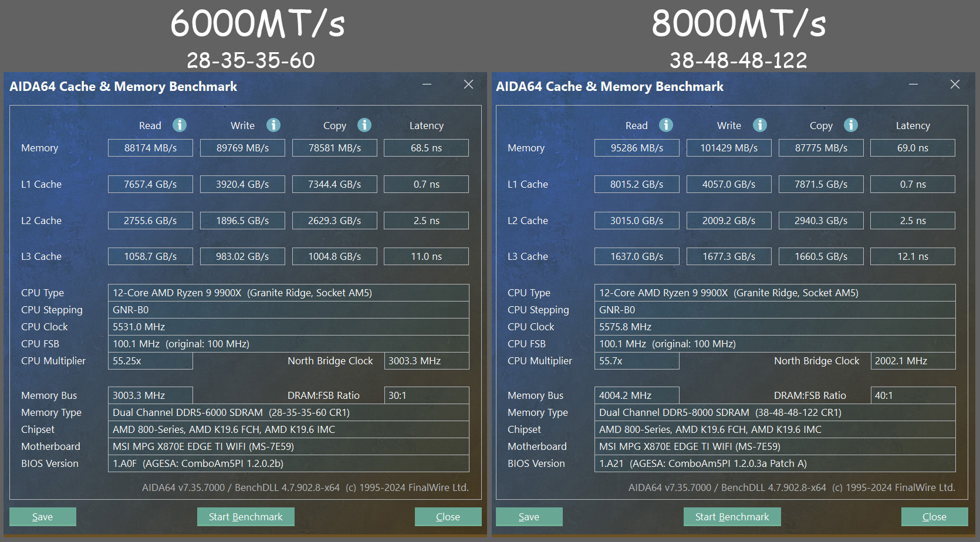Click DRAM:FSB Ratio value 30:1

(x=426, y=395)
